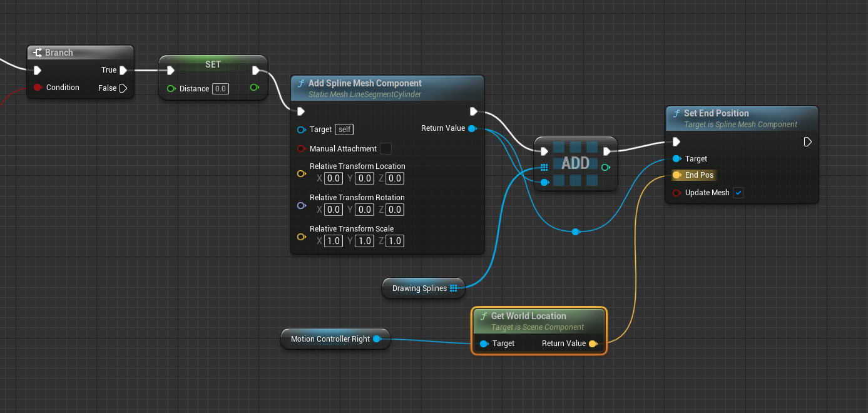Edit Relative Transform Scale Y field

(x=364, y=241)
